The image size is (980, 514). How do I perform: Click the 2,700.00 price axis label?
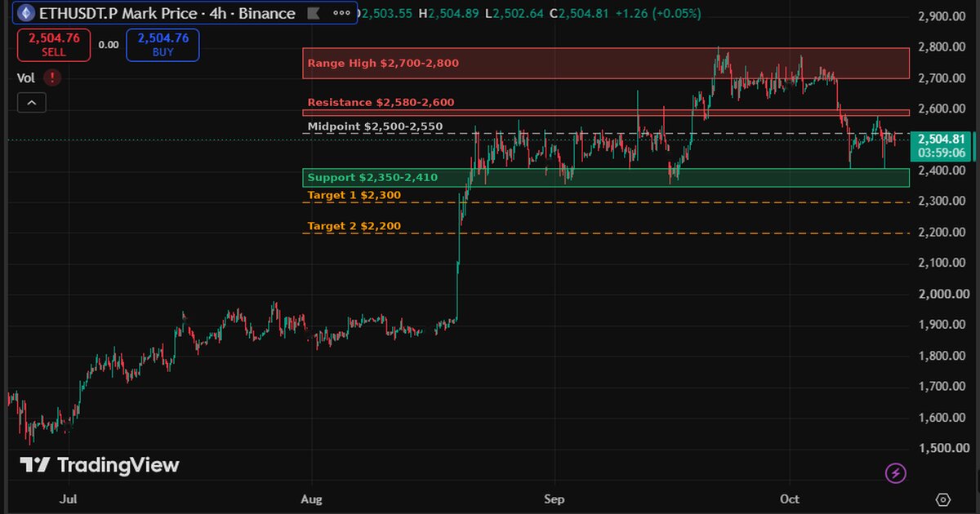tap(942, 78)
